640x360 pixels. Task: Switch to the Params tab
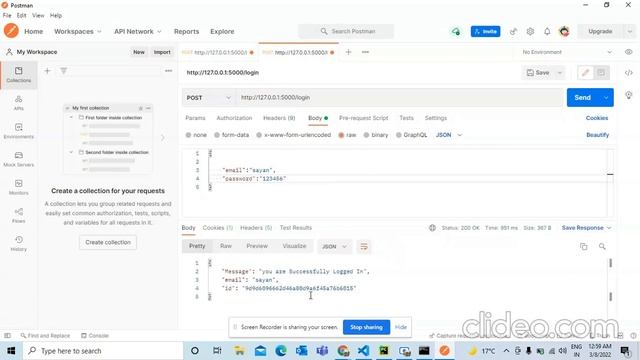[x=195, y=118]
